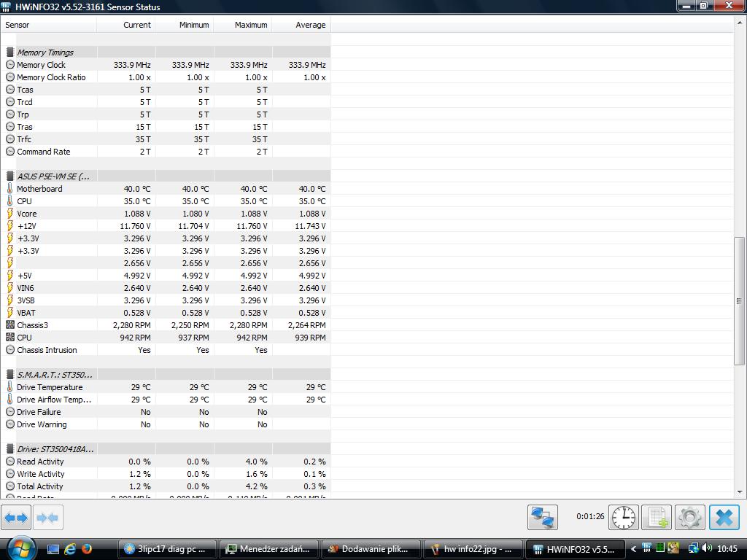Click the HWiNFO32 taskbar button
This screenshot has height=560, width=747.
click(x=575, y=549)
